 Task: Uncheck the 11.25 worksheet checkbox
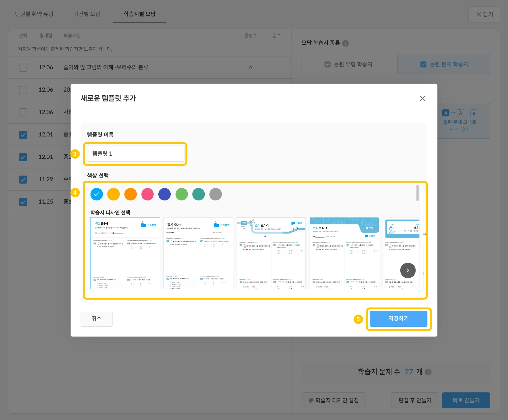click(23, 202)
